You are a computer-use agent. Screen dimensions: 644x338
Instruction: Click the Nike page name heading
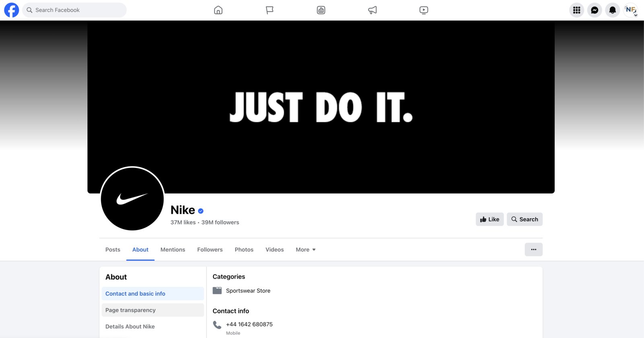point(183,210)
